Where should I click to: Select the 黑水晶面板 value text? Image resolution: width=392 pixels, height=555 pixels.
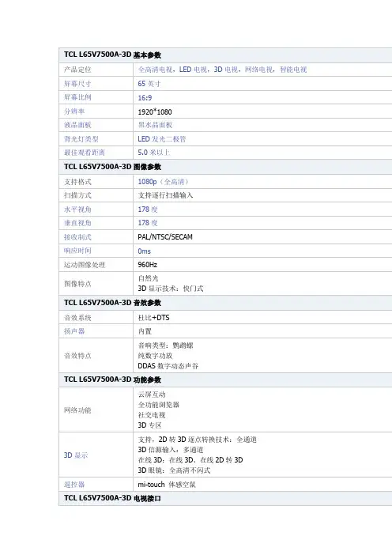click(155, 125)
